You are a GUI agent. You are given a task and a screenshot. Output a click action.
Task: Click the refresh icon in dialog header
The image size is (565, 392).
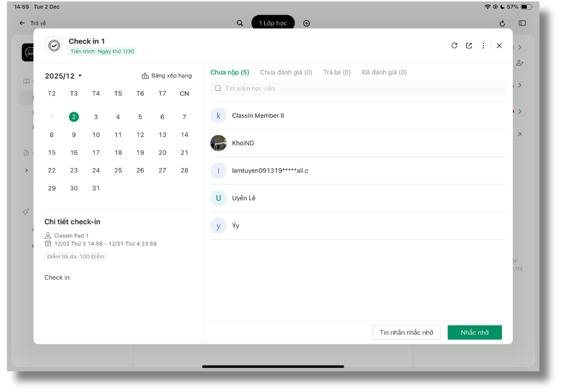[x=454, y=46]
